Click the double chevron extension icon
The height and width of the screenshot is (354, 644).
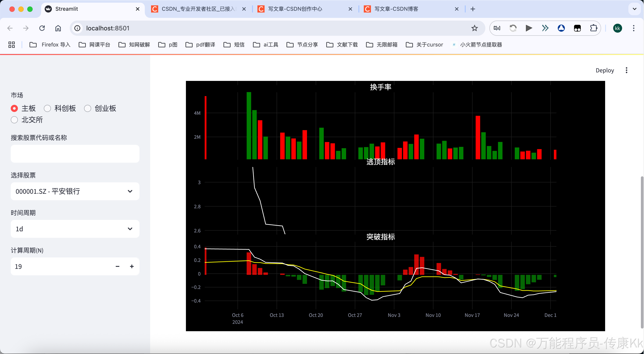(x=545, y=28)
